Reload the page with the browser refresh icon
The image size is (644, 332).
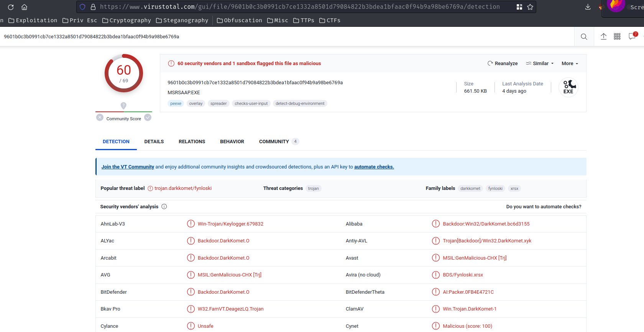pyautogui.click(x=11, y=7)
